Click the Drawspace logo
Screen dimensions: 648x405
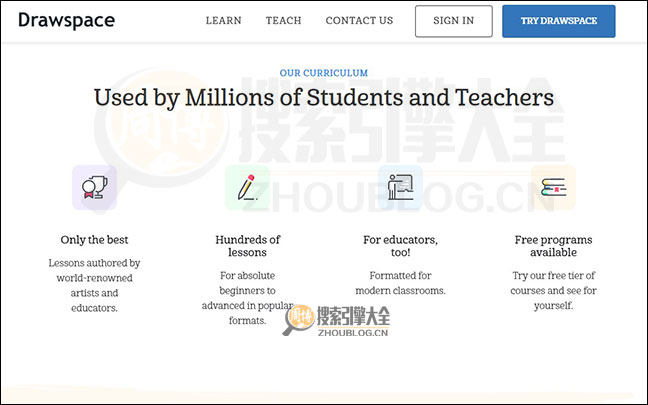[x=66, y=20]
